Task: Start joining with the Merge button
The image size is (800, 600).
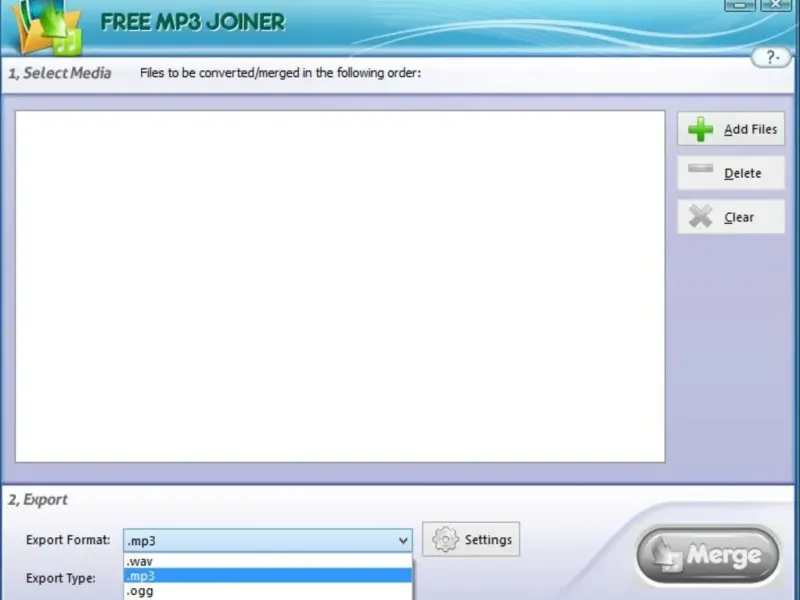Action: pyautogui.click(x=708, y=555)
